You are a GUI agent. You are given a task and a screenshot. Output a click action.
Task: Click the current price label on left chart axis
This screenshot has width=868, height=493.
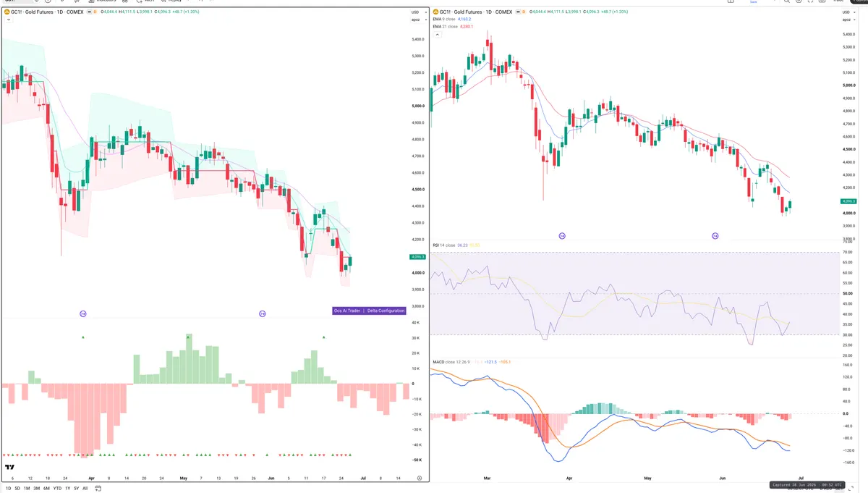tap(417, 257)
